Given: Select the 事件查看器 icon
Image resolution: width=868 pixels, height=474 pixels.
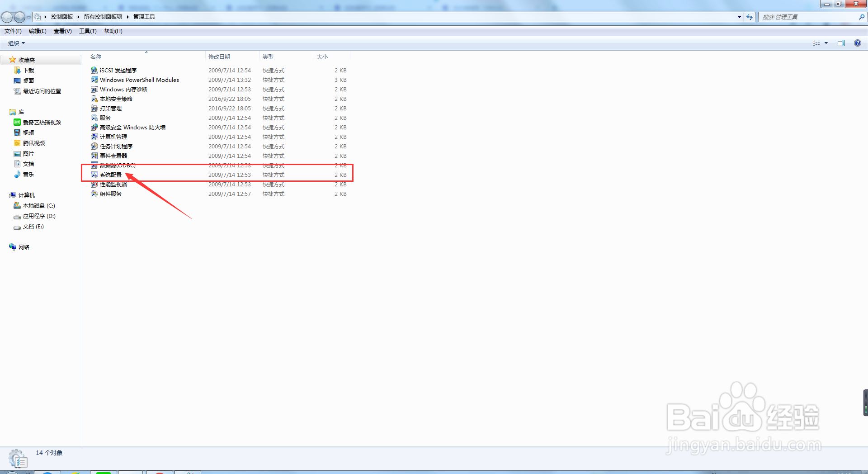Looking at the screenshot, I should [94, 156].
